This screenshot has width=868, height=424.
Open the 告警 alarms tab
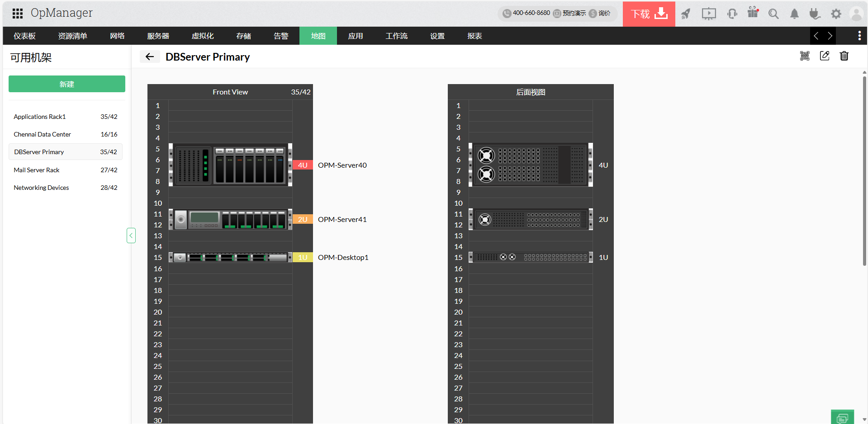pos(281,36)
